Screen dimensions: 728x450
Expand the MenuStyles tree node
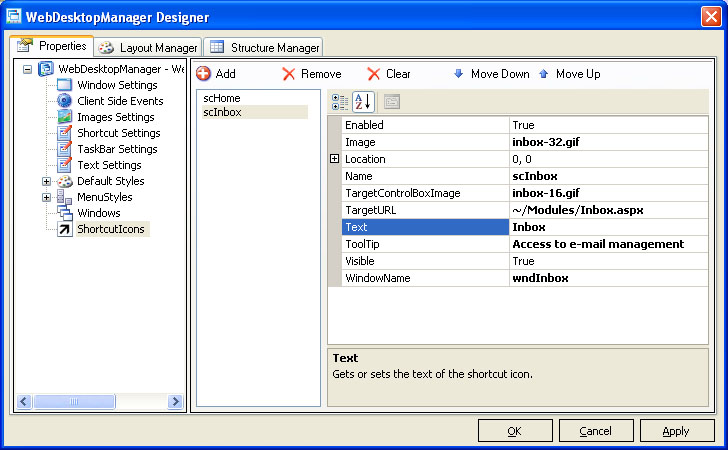pyautogui.click(x=46, y=197)
